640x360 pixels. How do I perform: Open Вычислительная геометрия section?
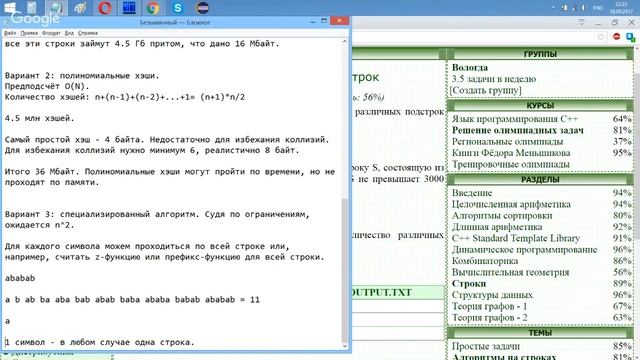pos(510,272)
